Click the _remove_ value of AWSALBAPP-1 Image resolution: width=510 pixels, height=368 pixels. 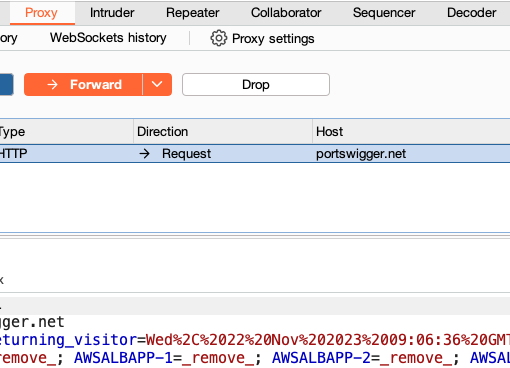tap(218, 358)
